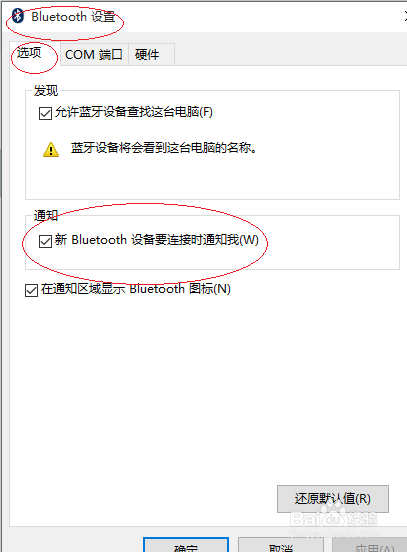Screen dimensions: 407x552
Task: Confirm with the 确定 button
Action: 186,545
